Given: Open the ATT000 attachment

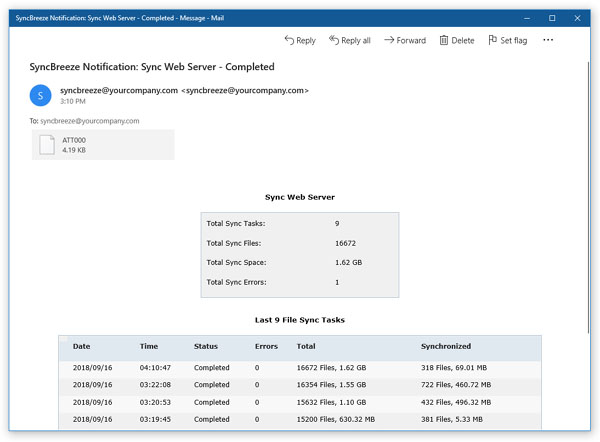Looking at the screenshot, I should click(103, 145).
